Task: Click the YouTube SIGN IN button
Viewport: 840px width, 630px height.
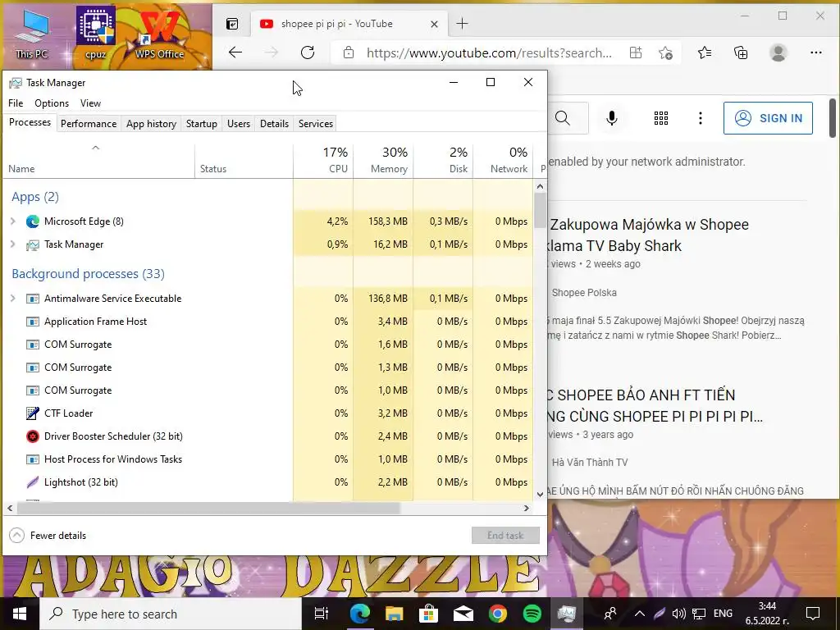Action: pos(768,118)
